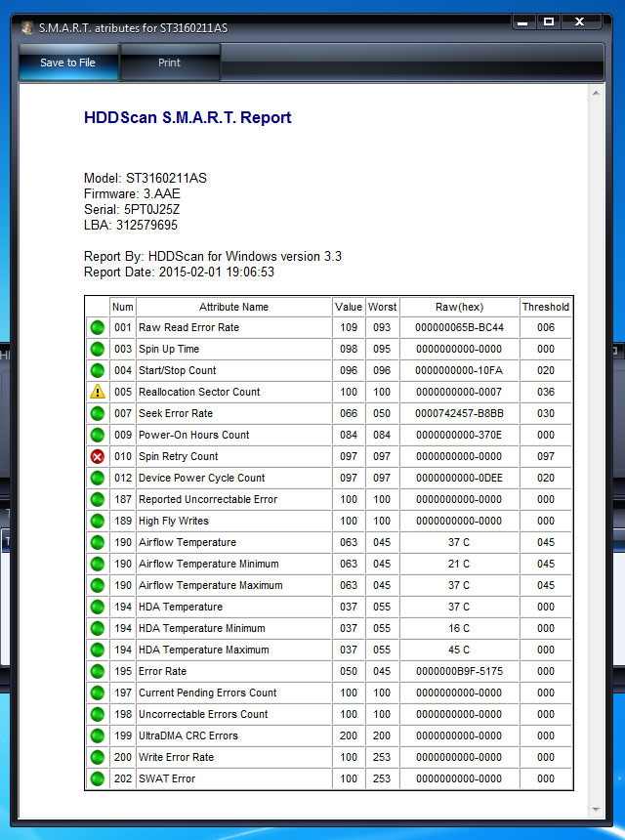
Task: Click the LBA: 312579695 line
Action: pyautogui.click(x=131, y=225)
